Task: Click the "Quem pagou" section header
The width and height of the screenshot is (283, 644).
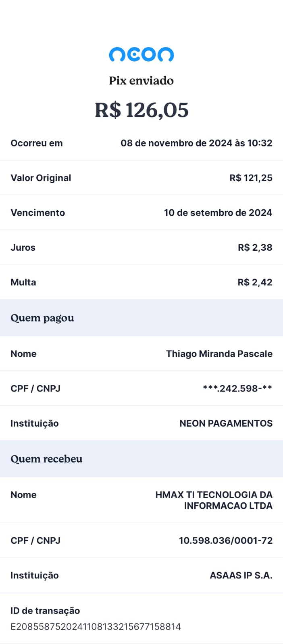Action: 42,318
